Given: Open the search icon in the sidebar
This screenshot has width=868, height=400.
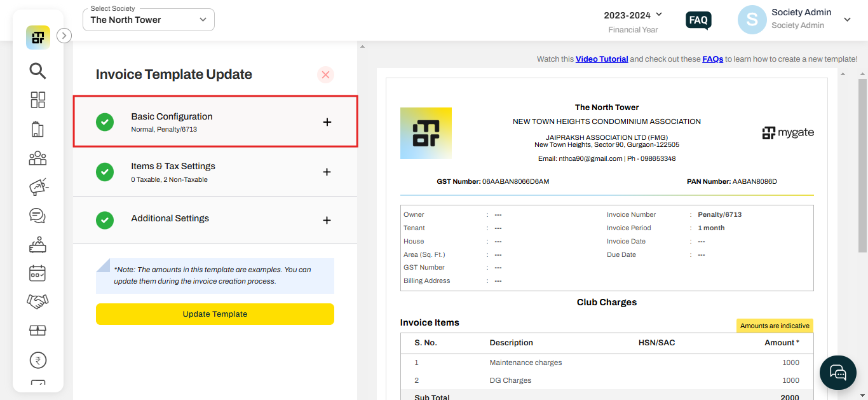Looking at the screenshot, I should pyautogui.click(x=37, y=71).
